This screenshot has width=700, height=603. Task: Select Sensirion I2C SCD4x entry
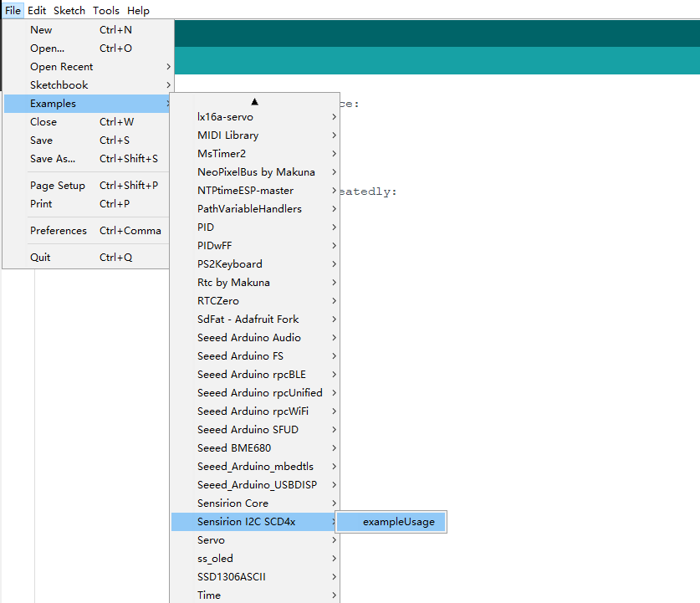pos(255,521)
